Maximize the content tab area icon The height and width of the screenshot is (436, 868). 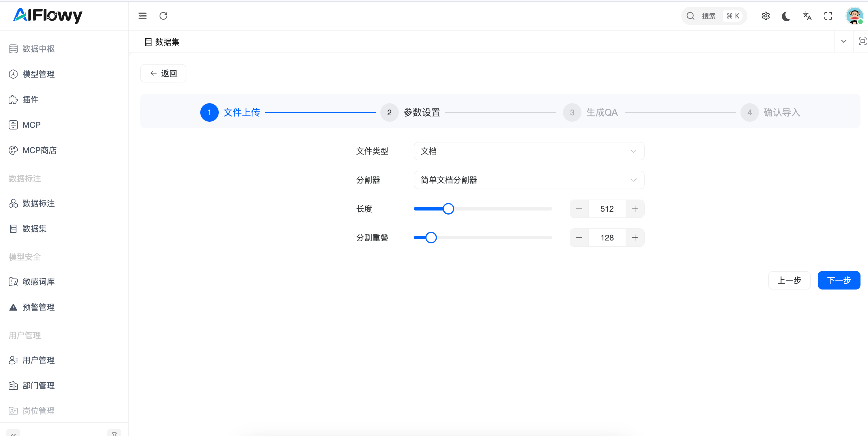862,42
